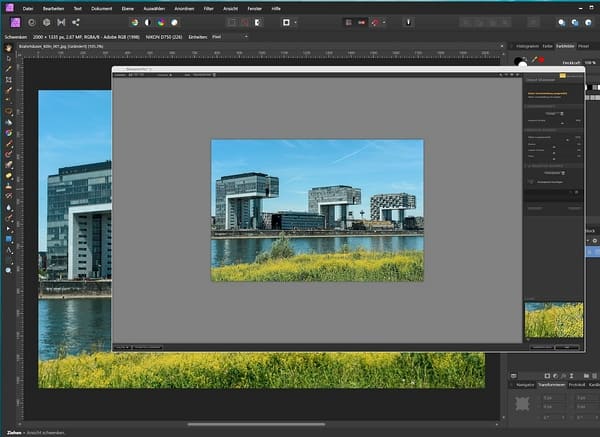Select the Move tool
This screenshot has width=600, height=437.
click(x=9, y=59)
